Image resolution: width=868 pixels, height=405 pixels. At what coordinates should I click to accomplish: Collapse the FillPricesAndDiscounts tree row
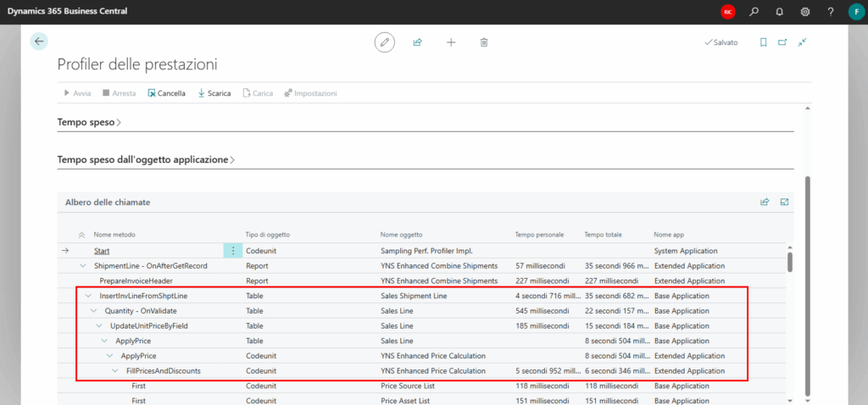click(x=115, y=371)
